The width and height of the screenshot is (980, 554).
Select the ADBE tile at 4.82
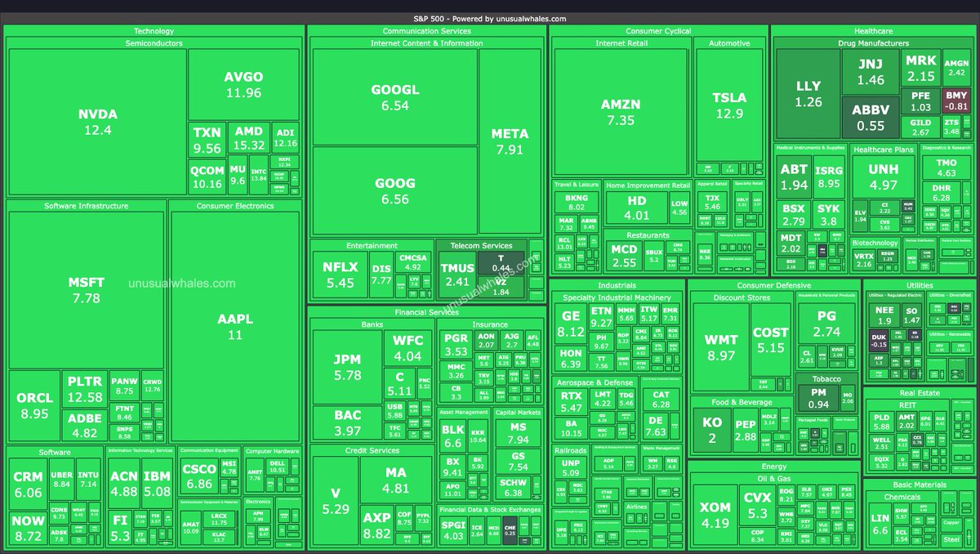pos(85,426)
